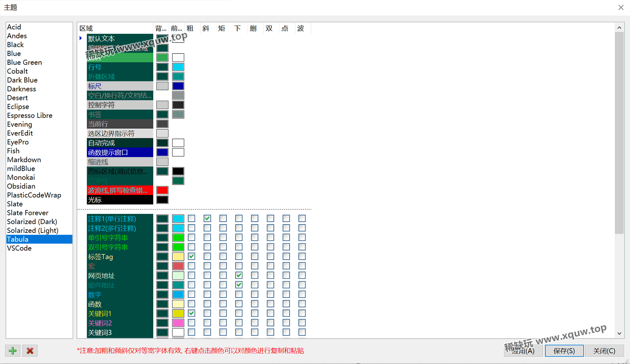Click the 波 wave column header

coord(302,28)
